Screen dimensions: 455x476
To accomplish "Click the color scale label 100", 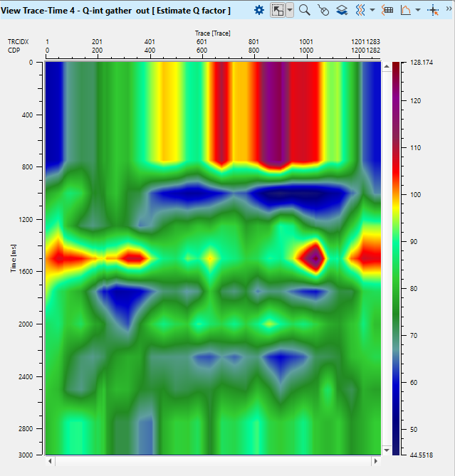I will (x=416, y=195).
